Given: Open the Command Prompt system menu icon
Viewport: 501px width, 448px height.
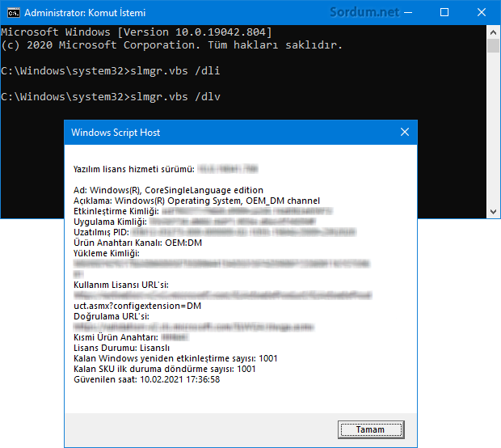Looking at the screenshot, I should pos(14,13).
